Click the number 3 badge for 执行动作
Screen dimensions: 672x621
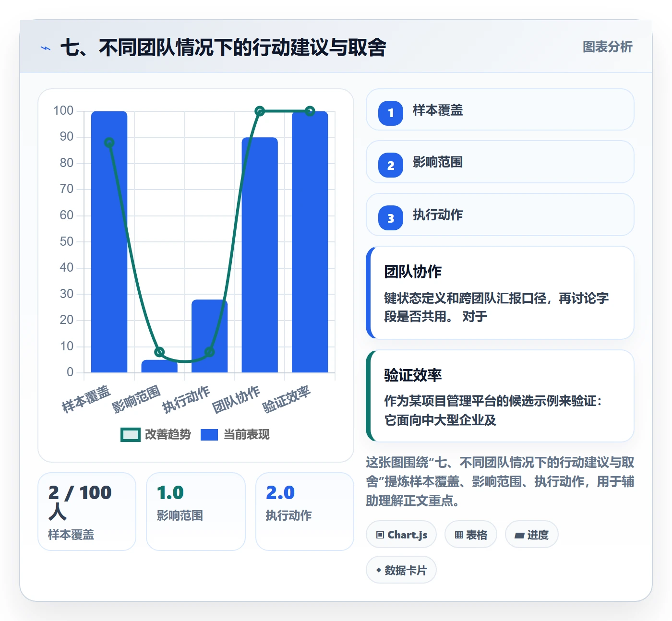[x=391, y=218]
